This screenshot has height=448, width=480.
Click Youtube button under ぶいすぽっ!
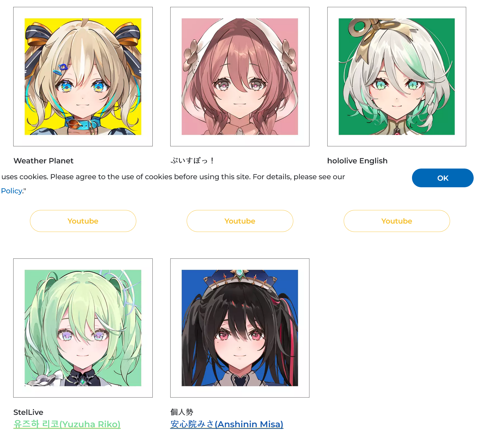(x=240, y=221)
